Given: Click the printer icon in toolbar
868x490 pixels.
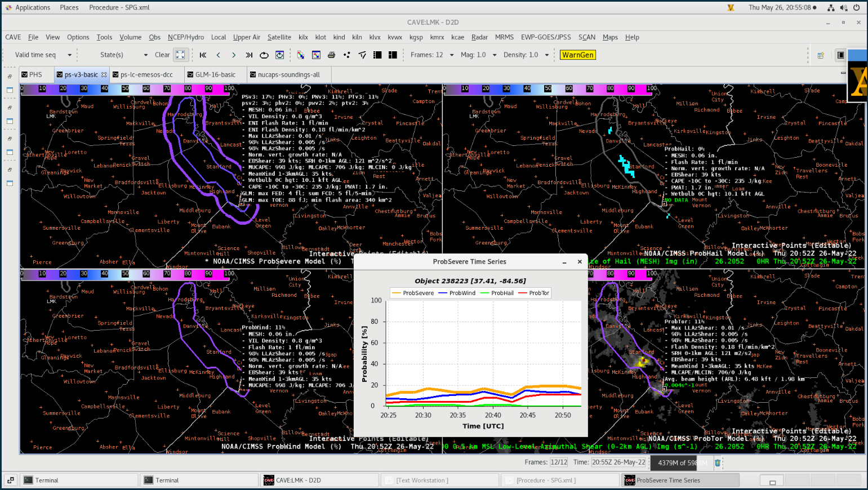Looking at the screenshot, I should pos(331,55).
